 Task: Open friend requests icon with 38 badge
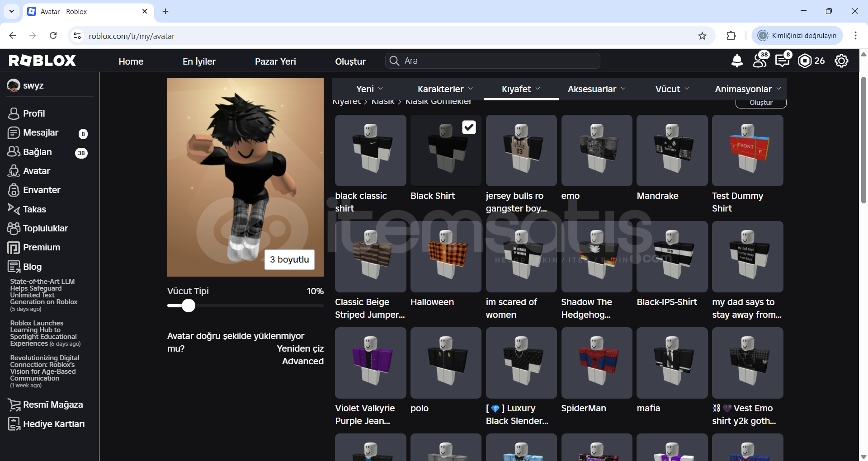click(x=760, y=61)
